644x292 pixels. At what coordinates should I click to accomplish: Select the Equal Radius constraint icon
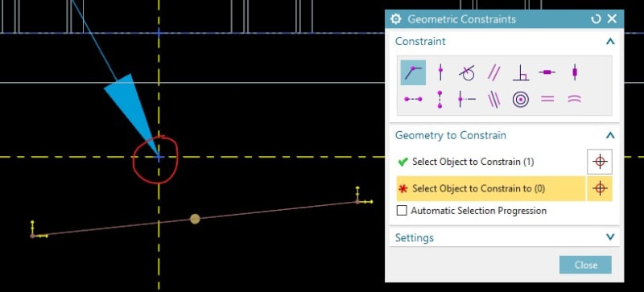pyautogui.click(x=574, y=100)
